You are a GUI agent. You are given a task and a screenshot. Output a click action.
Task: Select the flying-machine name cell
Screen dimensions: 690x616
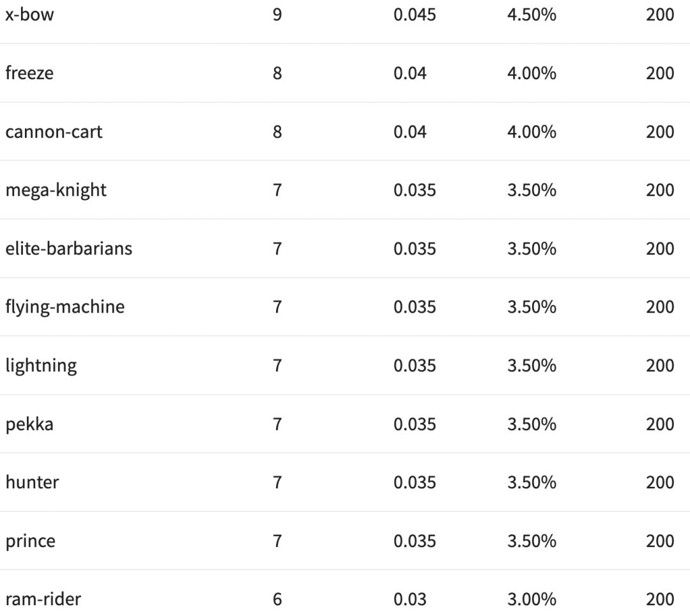pyautogui.click(x=65, y=307)
